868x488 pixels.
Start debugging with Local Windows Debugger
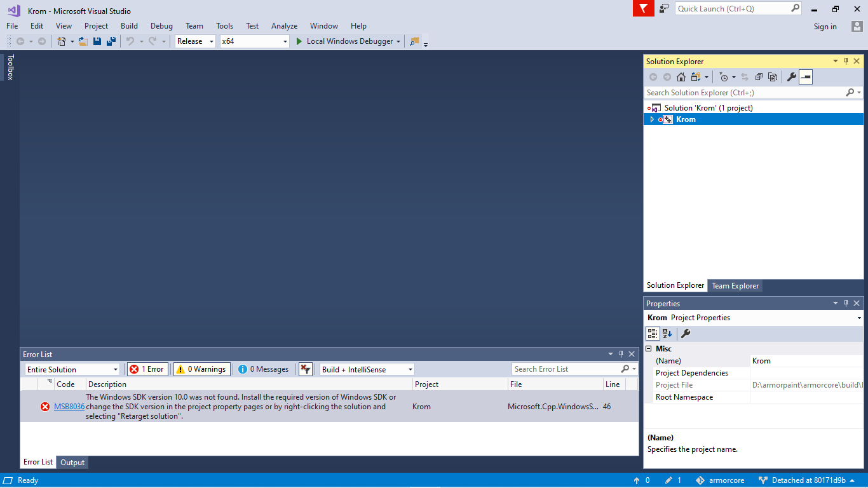point(347,41)
